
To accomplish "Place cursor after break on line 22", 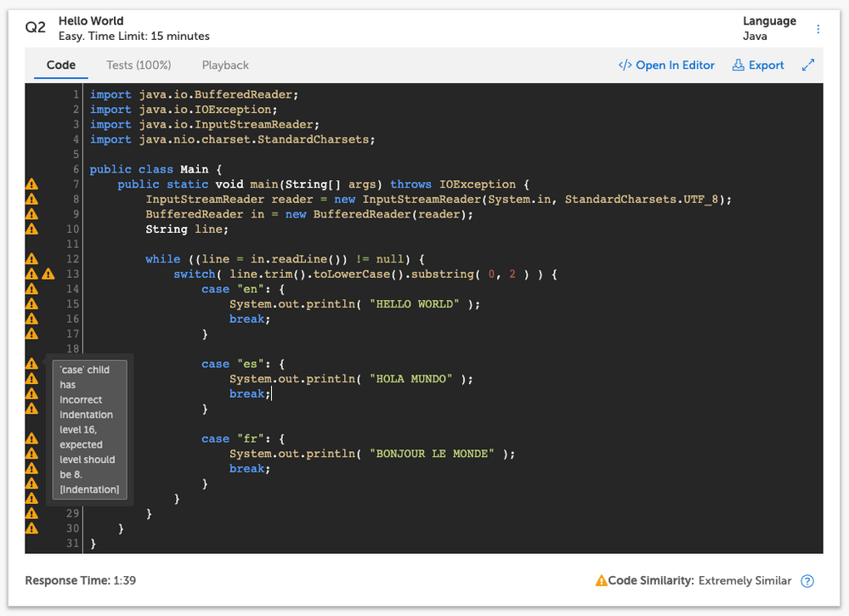I will pyautogui.click(x=271, y=394).
